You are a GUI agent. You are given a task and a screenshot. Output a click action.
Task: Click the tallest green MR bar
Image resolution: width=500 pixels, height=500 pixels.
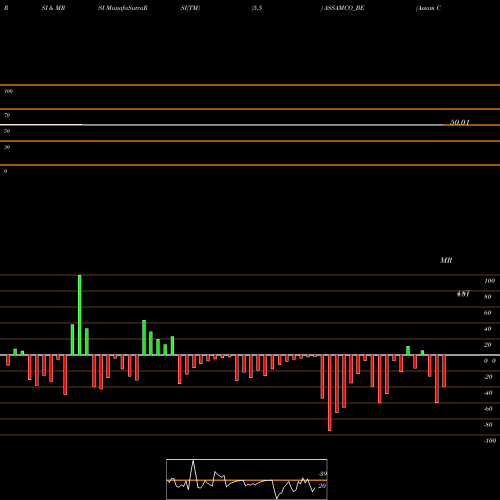(80, 315)
